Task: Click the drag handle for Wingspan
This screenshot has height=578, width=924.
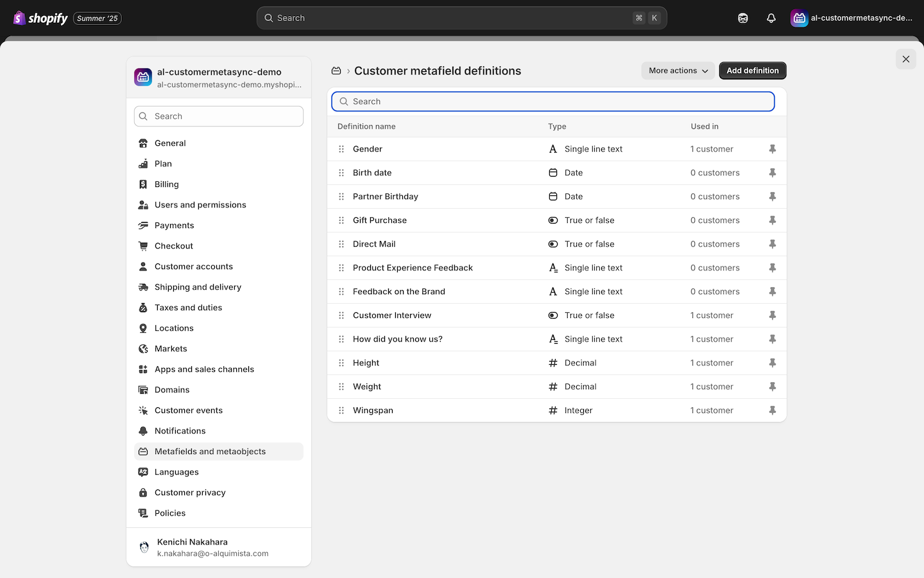Action: (341, 410)
